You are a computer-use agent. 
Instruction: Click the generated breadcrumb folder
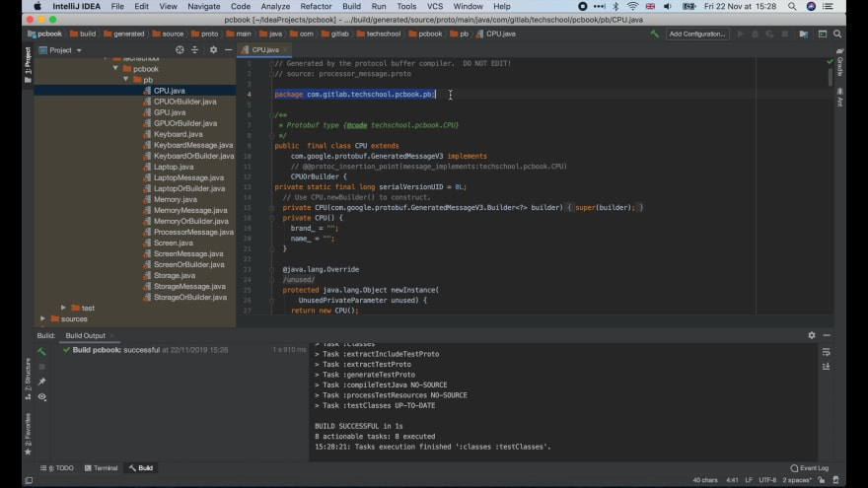124,34
